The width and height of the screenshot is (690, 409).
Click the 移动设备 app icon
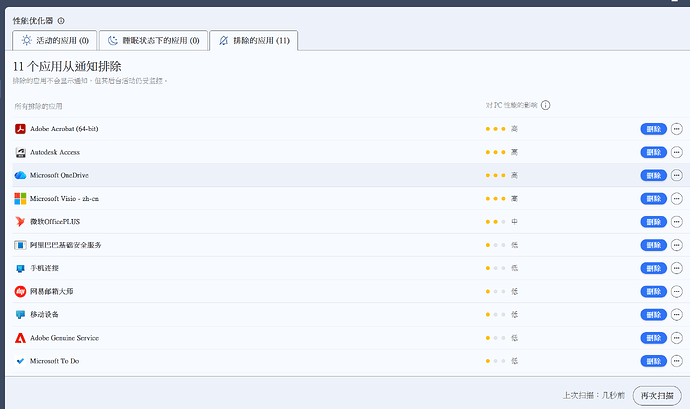tap(20, 314)
